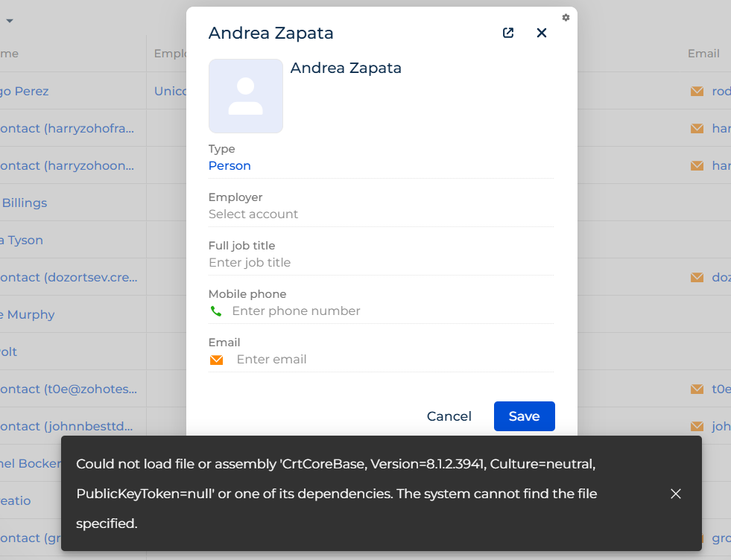This screenshot has height=560, width=731.
Task: Click the contact photo placeholder for Andrea Zapata
Action: 246,95
